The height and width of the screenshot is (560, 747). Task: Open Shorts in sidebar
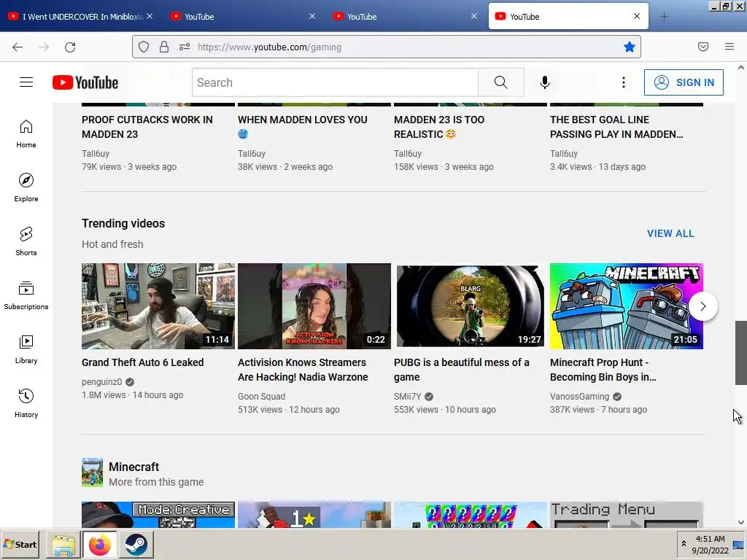tap(26, 241)
